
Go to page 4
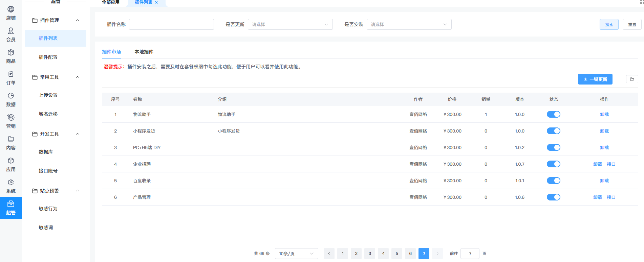[x=383, y=254]
